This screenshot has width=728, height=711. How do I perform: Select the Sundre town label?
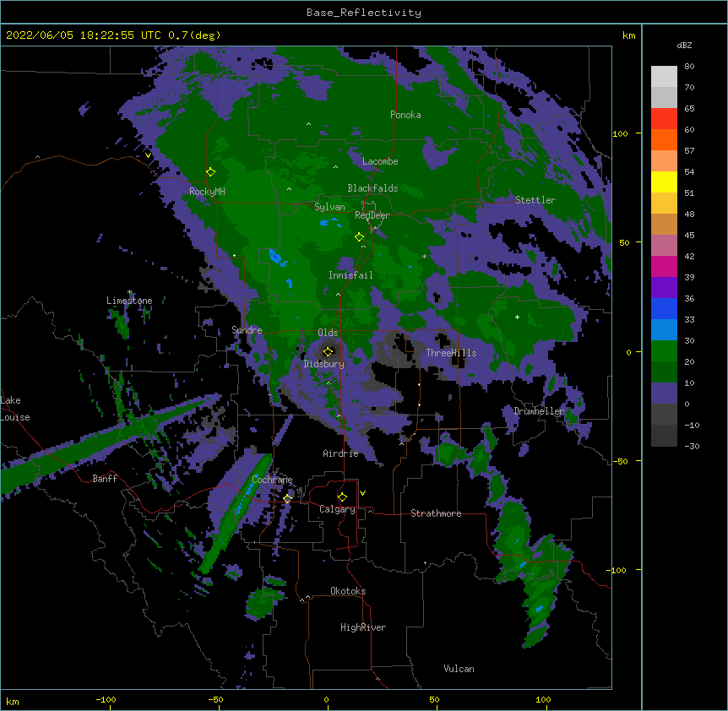point(247,330)
